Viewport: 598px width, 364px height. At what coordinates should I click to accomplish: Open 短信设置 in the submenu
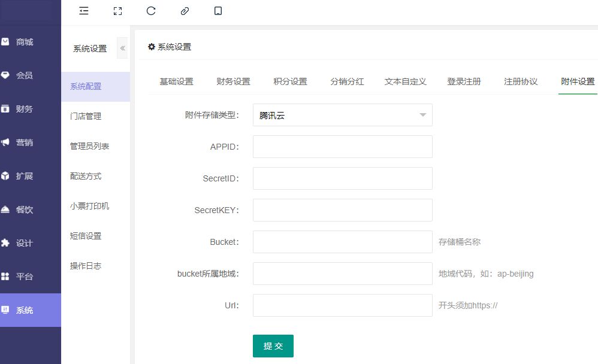click(x=86, y=236)
